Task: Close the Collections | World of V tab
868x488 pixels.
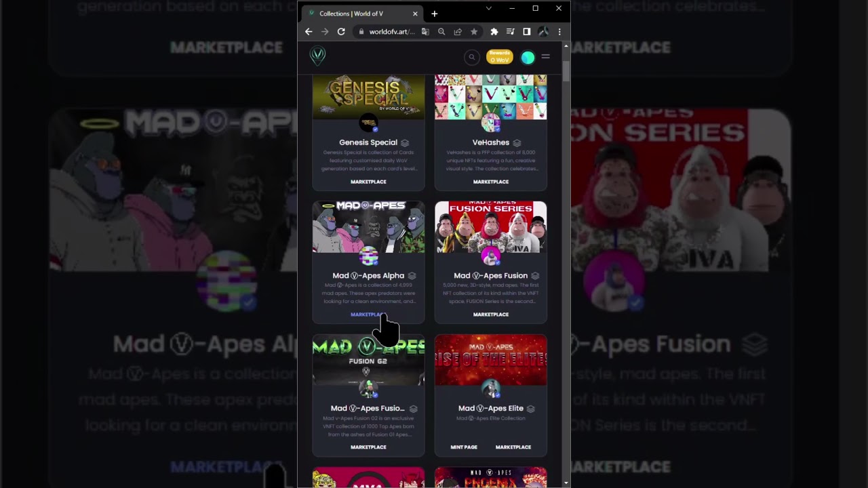Action: click(x=415, y=14)
